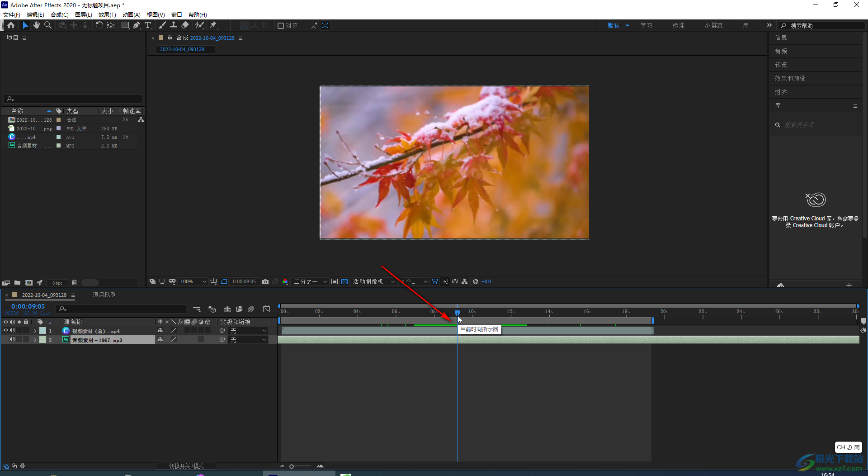This screenshot has width=868, height=476.
Task: Select the Rectangle shape tool
Action: tap(125, 25)
